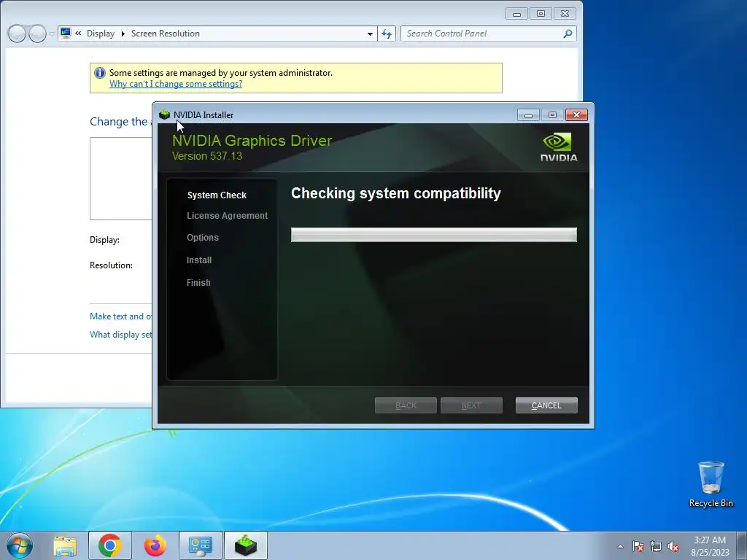Open muted volume tray icon
This screenshot has width=747, height=560.
click(x=673, y=546)
